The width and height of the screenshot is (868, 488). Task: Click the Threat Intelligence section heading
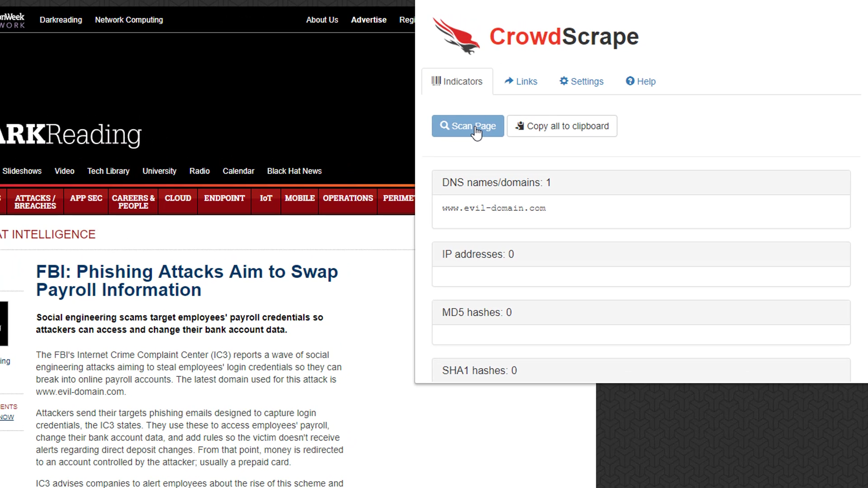pyautogui.click(x=48, y=235)
